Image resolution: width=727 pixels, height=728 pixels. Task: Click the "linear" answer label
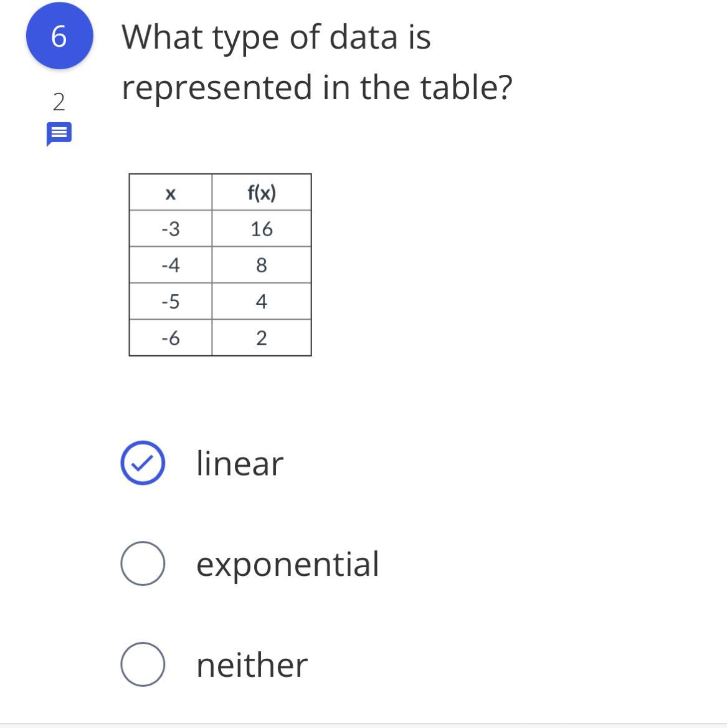240,464
